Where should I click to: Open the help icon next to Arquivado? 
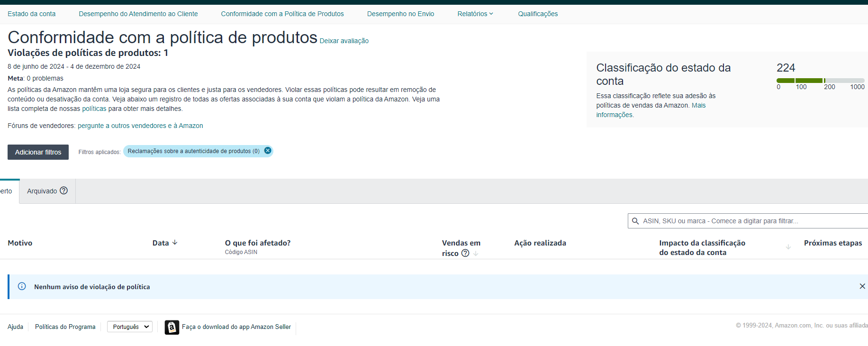click(64, 191)
